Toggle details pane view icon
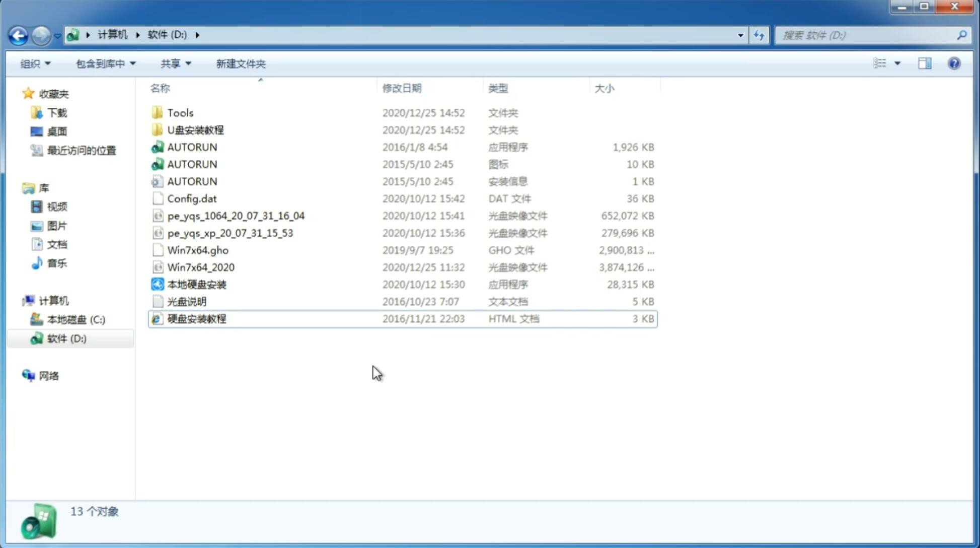Viewport: 980px width, 548px height. pyautogui.click(x=925, y=62)
